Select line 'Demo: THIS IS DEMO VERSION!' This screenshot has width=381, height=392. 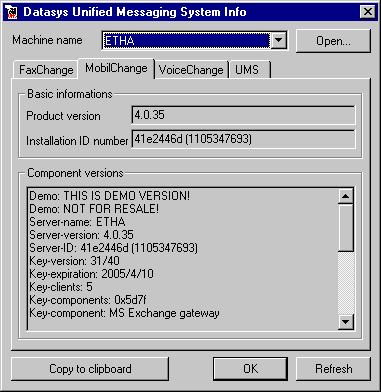click(x=110, y=196)
